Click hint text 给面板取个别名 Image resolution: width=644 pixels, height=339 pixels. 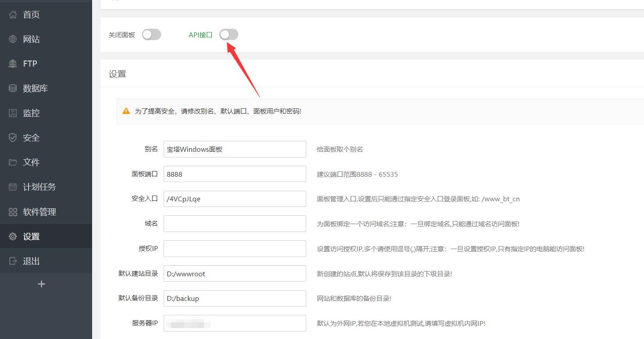coord(340,149)
